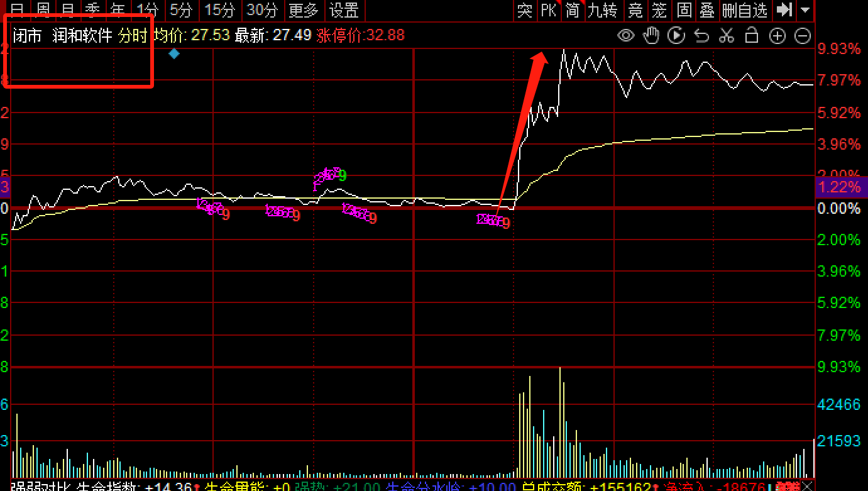Screen dimensions: 868x491
Task: Click the 42466 volume axis label
Action: (839, 404)
